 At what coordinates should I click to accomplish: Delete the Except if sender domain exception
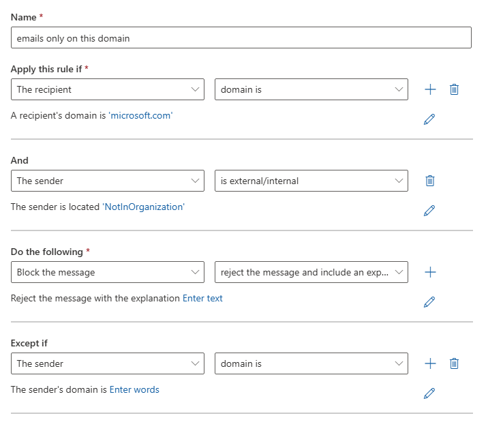[454, 363]
